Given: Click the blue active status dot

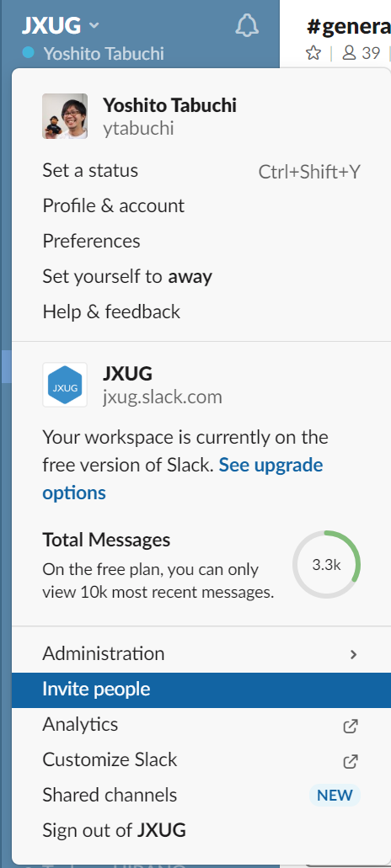Looking at the screenshot, I should coord(29,53).
